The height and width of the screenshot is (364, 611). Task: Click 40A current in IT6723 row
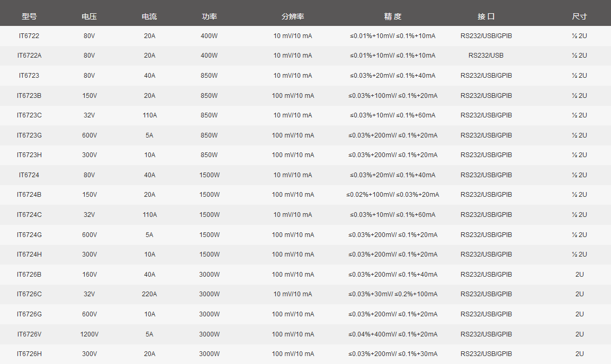[150, 76]
